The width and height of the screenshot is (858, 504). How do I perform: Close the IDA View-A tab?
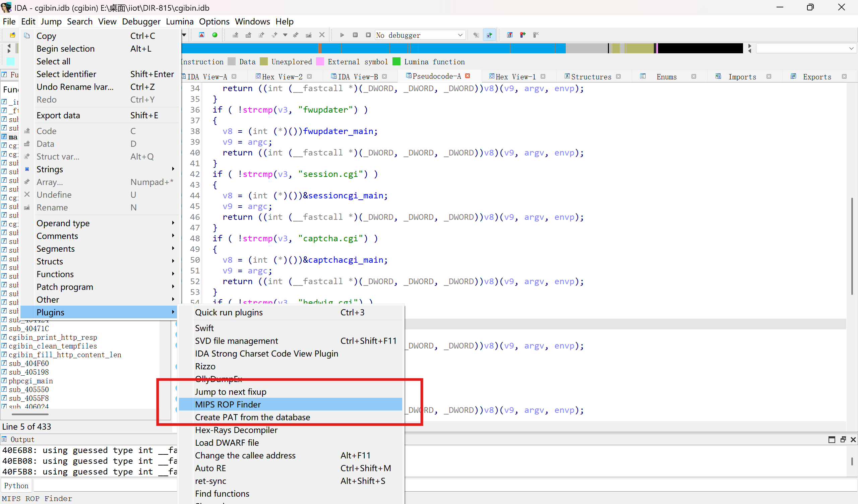pos(234,77)
